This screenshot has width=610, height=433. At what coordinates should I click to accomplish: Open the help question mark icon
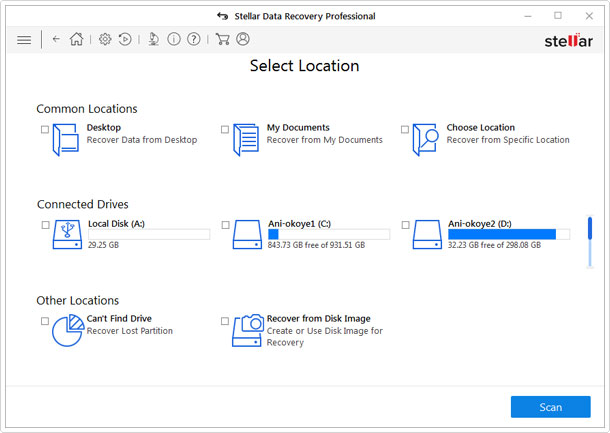click(x=194, y=39)
